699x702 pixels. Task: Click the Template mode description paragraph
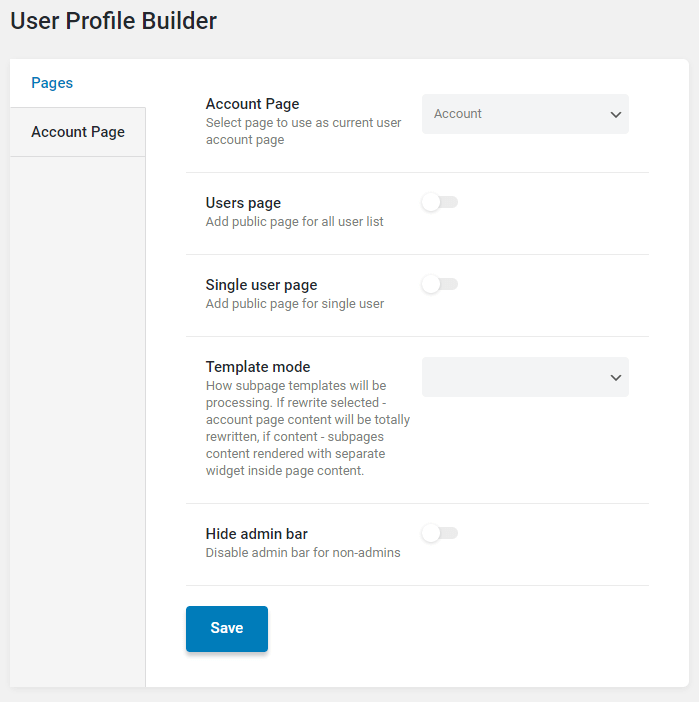[x=308, y=428]
